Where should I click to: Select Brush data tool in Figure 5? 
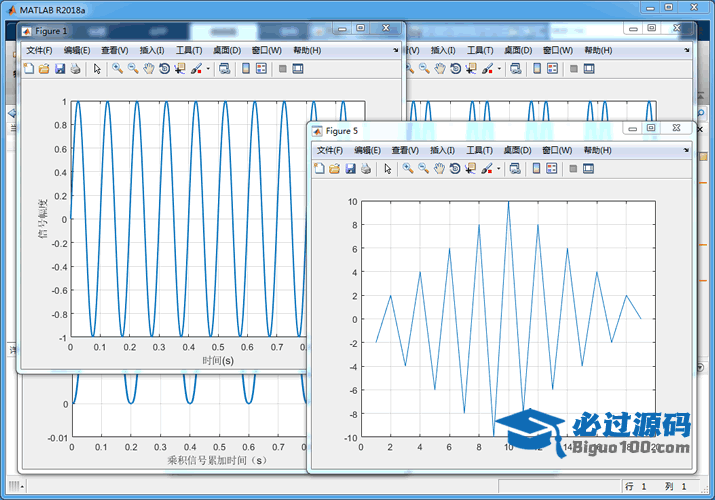pos(487,169)
